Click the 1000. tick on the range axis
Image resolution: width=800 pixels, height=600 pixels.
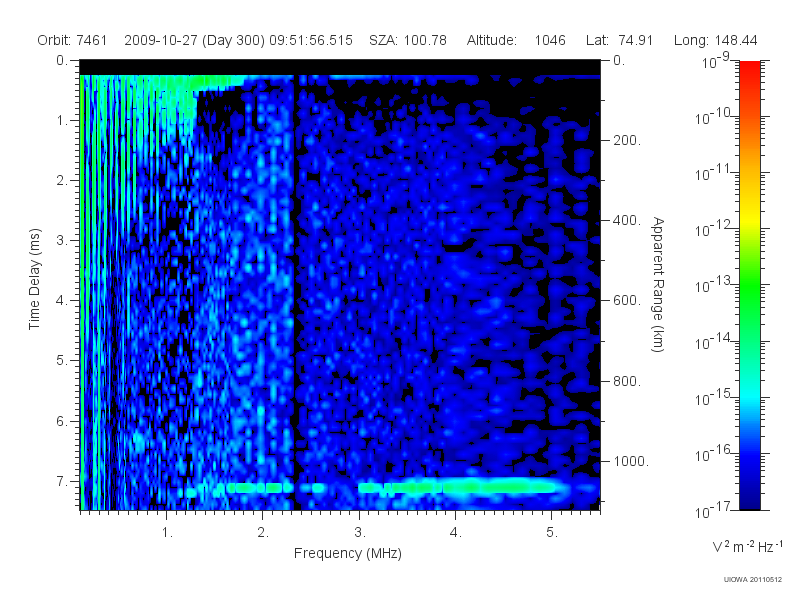point(631,461)
